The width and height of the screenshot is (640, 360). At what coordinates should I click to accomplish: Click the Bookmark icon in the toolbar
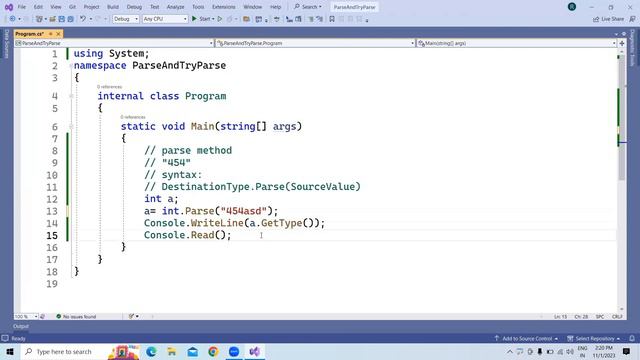click(x=332, y=19)
